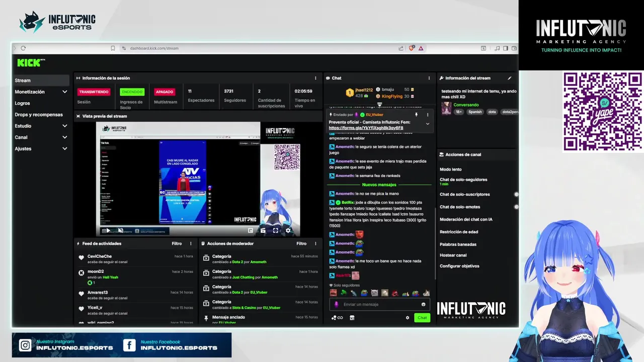Play the stream preview video
The width and height of the screenshot is (644, 362).
coord(108,231)
